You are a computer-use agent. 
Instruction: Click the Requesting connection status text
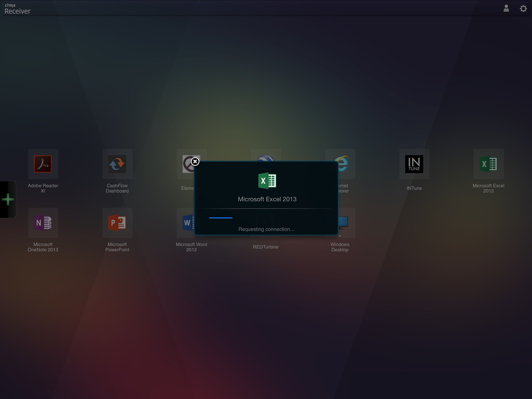tap(266, 229)
